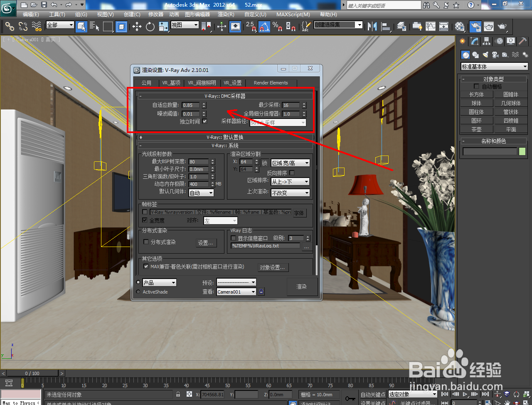532x405 pixels.
Task: Switch to the VR_基项 tab
Action: pyautogui.click(x=171, y=83)
